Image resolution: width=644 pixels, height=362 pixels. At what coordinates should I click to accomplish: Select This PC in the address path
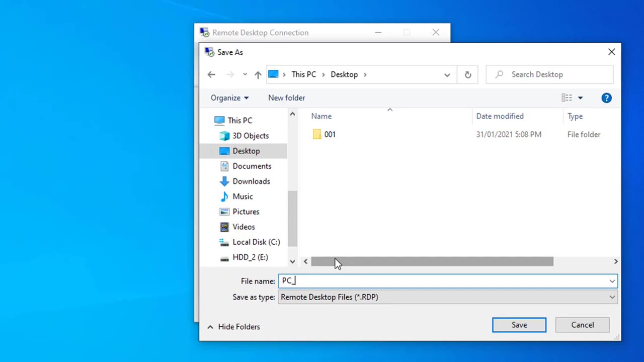pos(304,74)
